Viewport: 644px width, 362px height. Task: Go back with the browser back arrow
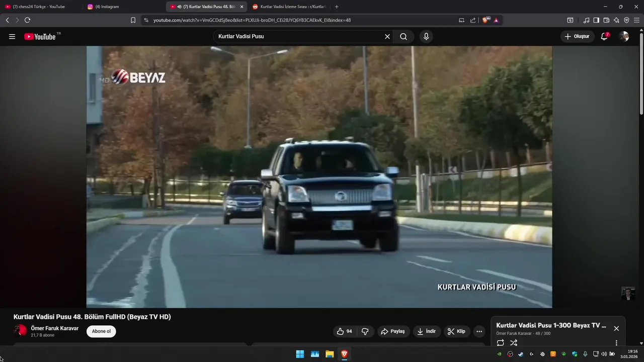coord(8,20)
